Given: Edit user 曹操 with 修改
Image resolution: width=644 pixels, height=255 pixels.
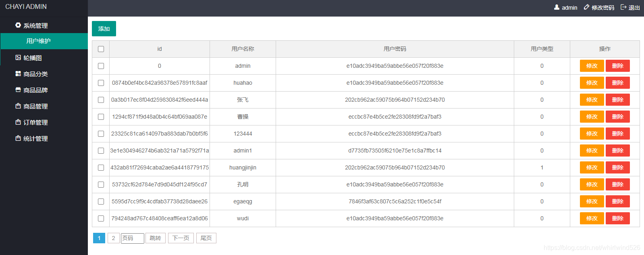Looking at the screenshot, I should pos(592,117).
